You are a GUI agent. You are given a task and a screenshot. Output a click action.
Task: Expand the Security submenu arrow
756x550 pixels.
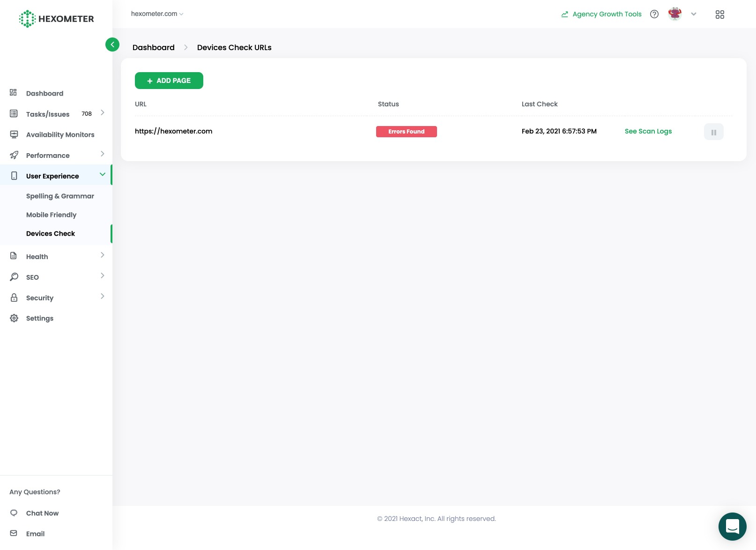coord(102,296)
